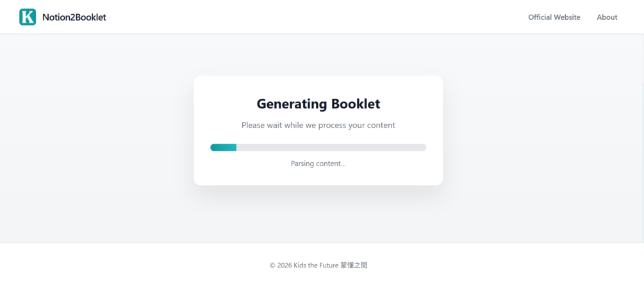644x286 pixels.
Task: Click the Chinese characters in the footer
Action: tap(354, 265)
